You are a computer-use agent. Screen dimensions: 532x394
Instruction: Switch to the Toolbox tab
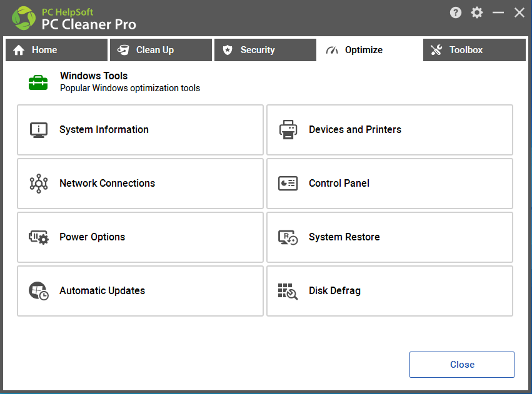point(474,50)
